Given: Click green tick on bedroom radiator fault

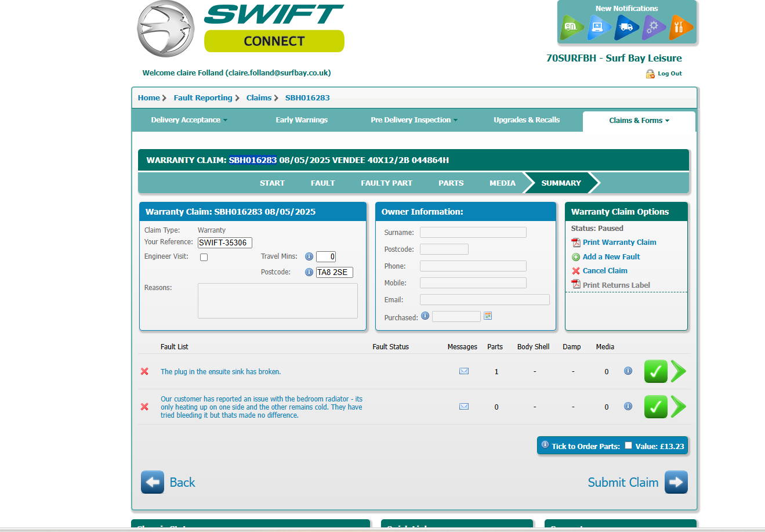Looking at the screenshot, I should coord(656,407).
